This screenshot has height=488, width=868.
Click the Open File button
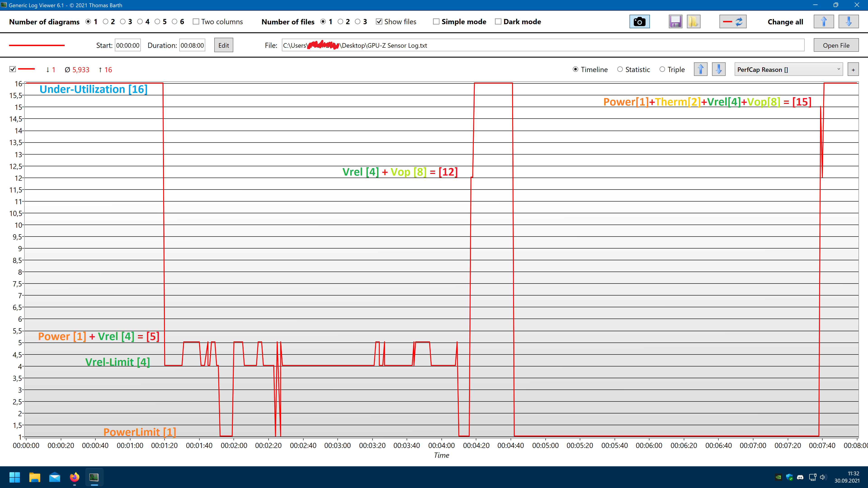click(x=836, y=45)
